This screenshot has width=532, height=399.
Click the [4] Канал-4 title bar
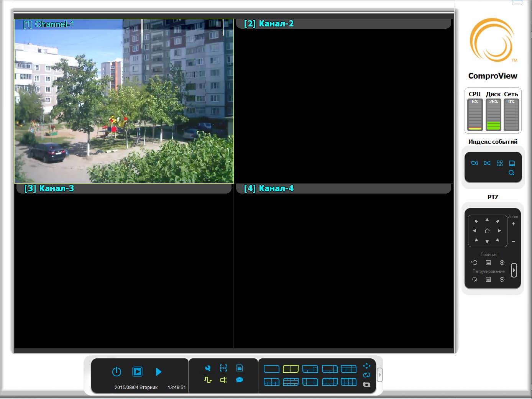(x=343, y=189)
